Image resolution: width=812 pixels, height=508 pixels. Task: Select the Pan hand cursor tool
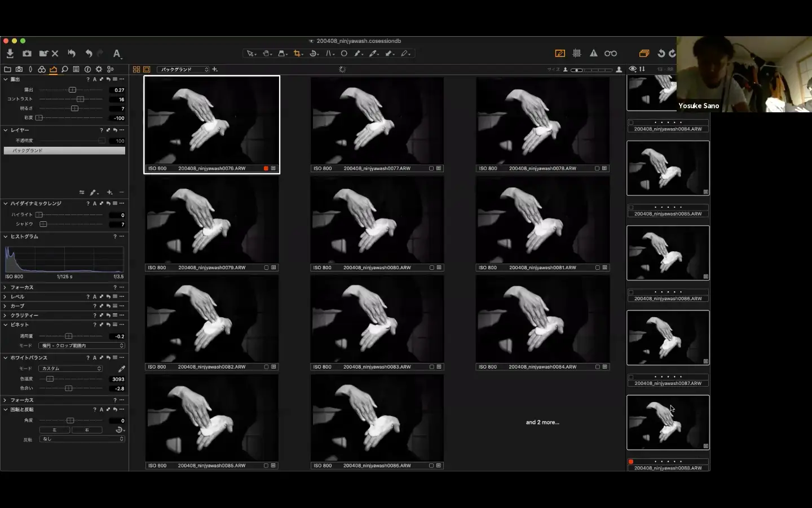[x=266, y=54]
